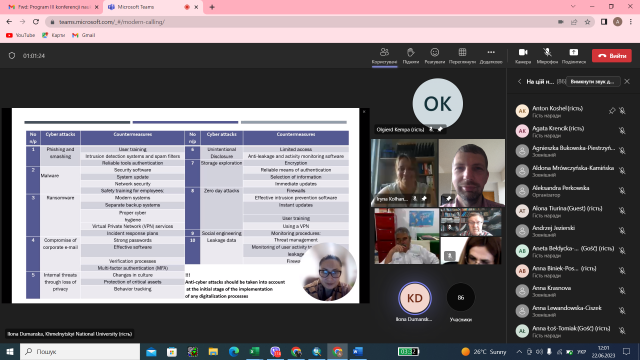Open More actions three-dot menu
Image resolution: width=640 pixels, height=360 pixels.
[491, 56]
